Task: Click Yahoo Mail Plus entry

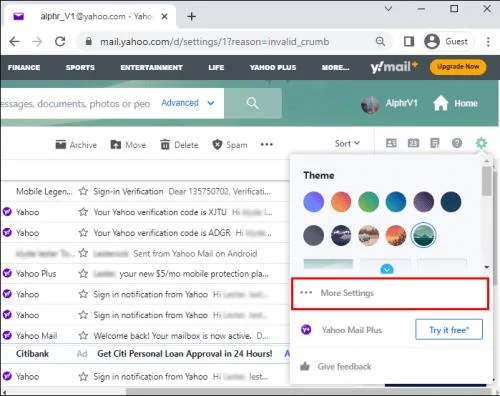Action: point(352,330)
